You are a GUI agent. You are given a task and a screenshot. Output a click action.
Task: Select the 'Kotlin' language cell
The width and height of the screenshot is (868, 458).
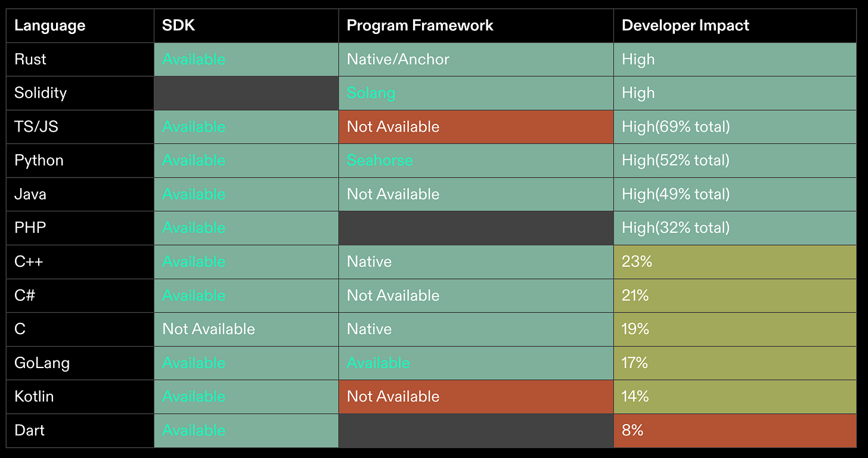coord(80,397)
